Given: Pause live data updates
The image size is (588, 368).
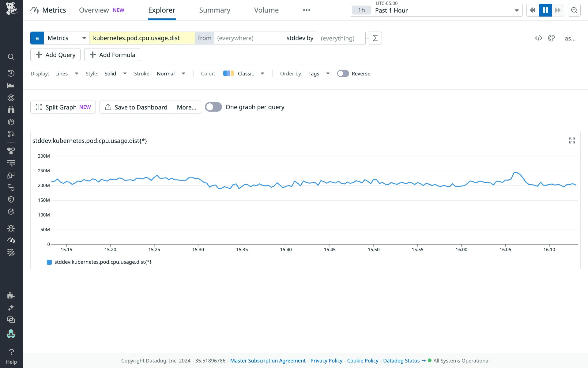Looking at the screenshot, I should [545, 10].
